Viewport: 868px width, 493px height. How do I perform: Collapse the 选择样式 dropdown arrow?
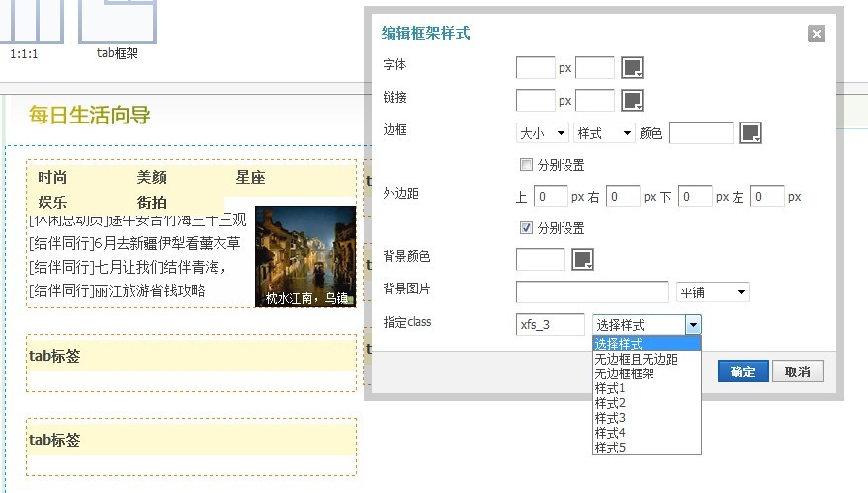(x=693, y=325)
